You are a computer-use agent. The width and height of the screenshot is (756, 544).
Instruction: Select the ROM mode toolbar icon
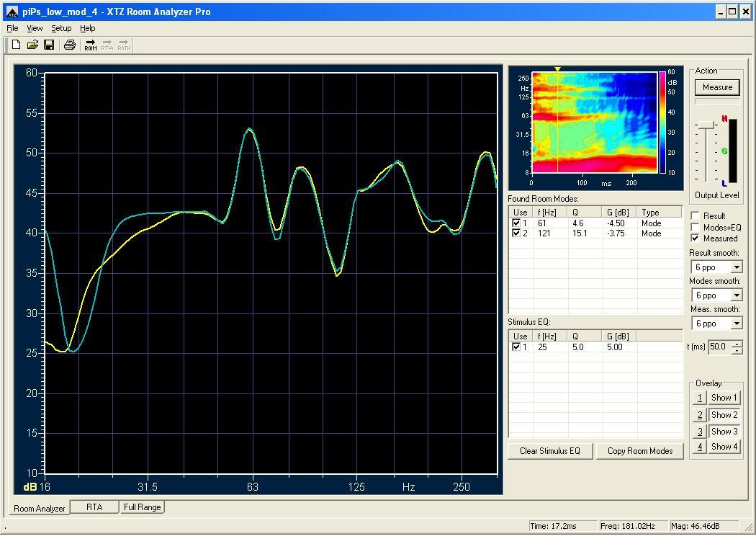pyautogui.click(x=91, y=45)
